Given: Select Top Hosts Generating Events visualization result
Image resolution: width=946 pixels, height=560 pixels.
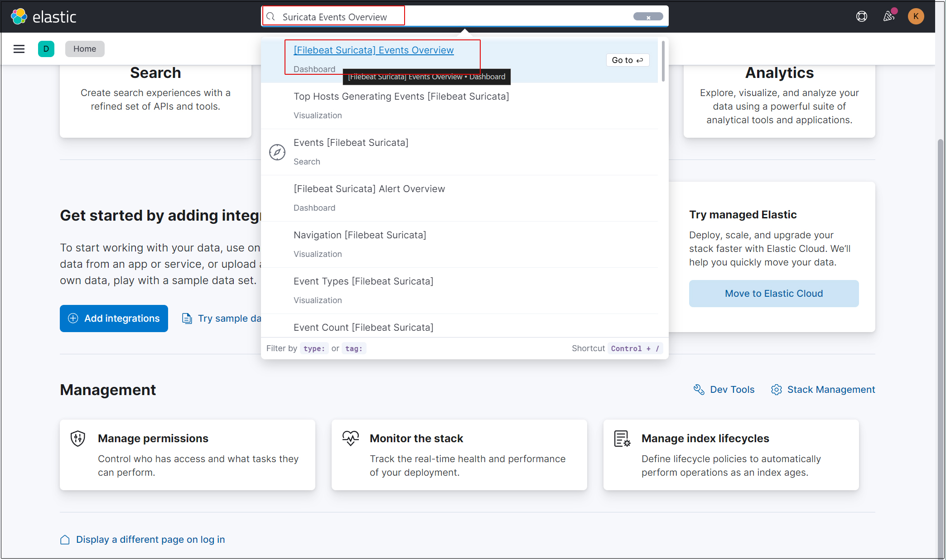Looking at the screenshot, I should [459, 106].
